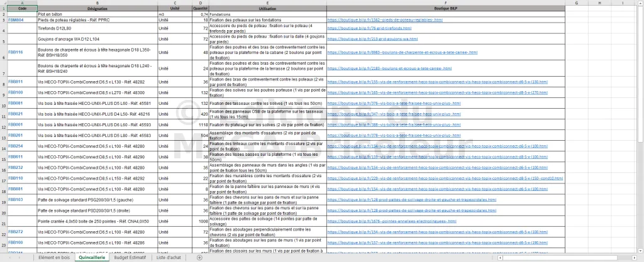
Task: Select code cell FBB021
Action: [22, 114]
